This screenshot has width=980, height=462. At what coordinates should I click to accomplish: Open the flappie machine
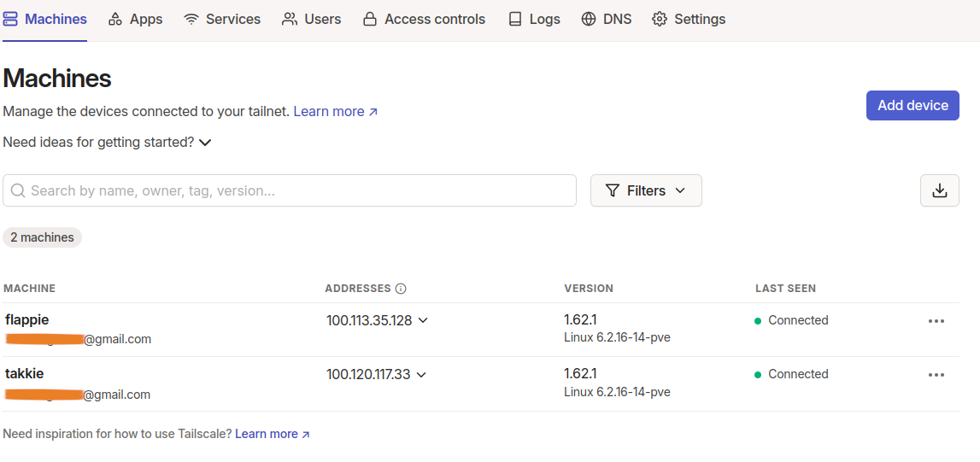click(26, 319)
